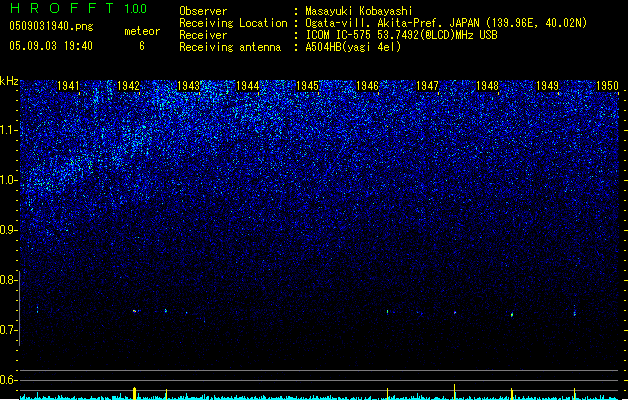629x400 pixels.
Task: Click the 1950 time marker
Action: [x=607, y=86]
